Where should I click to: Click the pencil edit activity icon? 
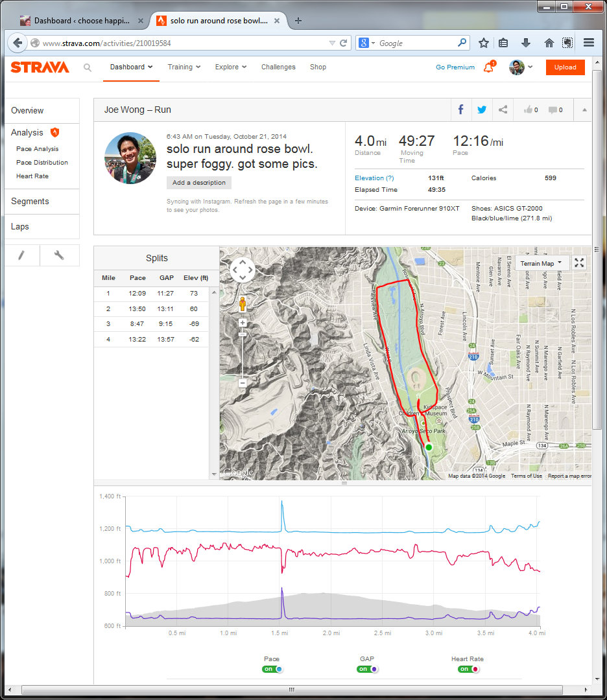pos(21,255)
